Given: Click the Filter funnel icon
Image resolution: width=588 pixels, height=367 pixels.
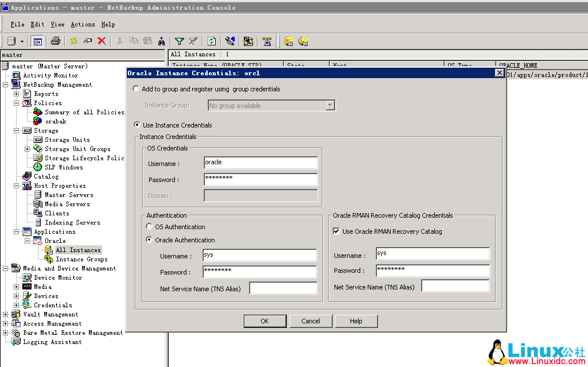Looking at the screenshot, I should point(179,41).
